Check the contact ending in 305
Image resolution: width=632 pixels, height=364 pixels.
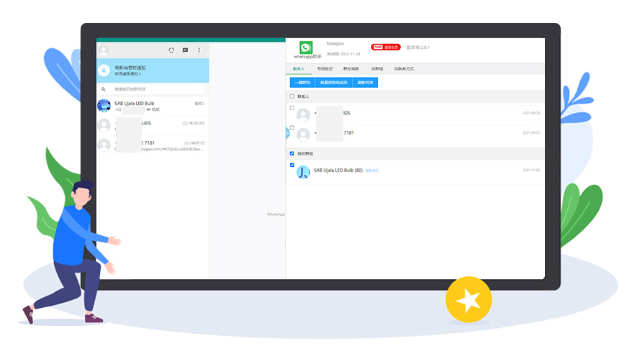click(x=292, y=108)
